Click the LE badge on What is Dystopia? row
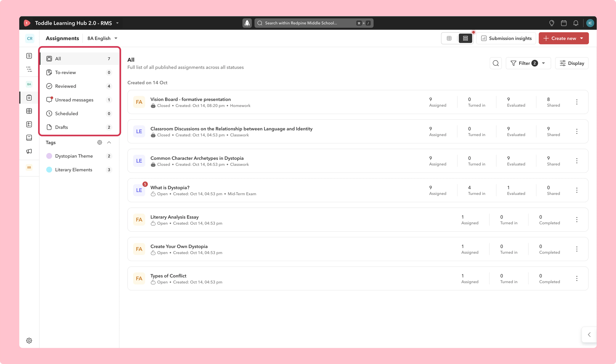Image resolution: width=616 pixels, height=364 pixels. [139, 190]
